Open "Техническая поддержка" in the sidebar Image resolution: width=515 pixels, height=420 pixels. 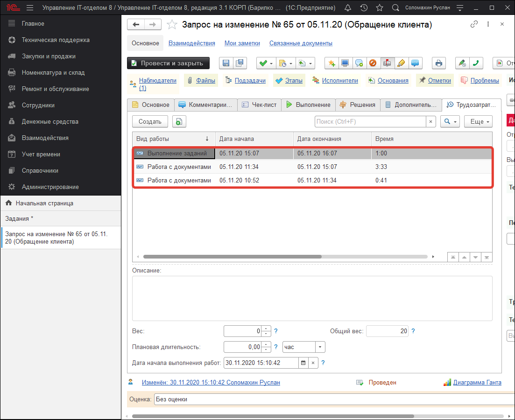[x=55, y=40]
